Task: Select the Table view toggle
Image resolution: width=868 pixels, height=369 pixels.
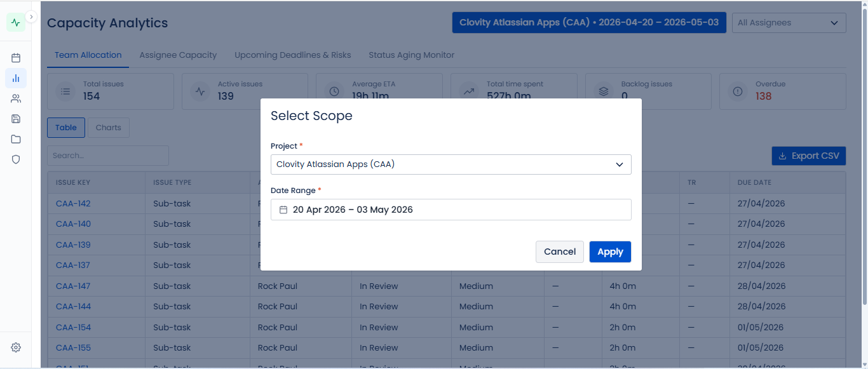Action: pyautogui.click(x=66, y=128)
